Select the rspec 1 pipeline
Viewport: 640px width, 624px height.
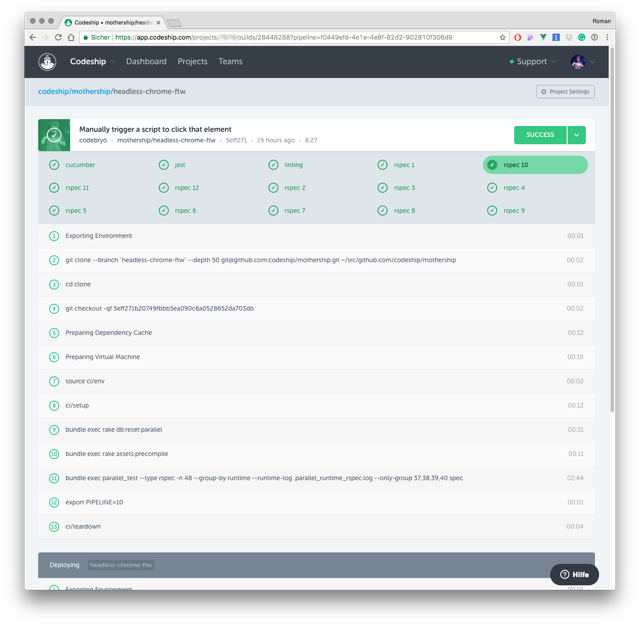[x=396, y=165]
